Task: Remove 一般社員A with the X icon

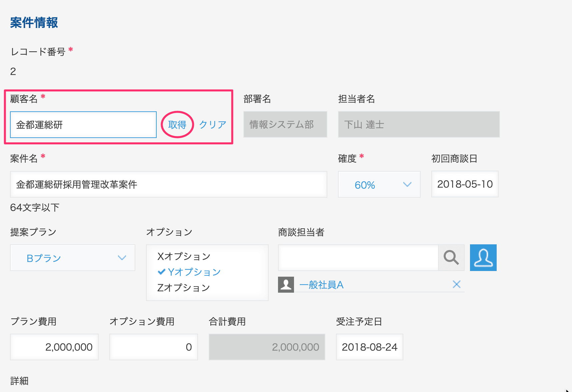Action: coord(456,284)
